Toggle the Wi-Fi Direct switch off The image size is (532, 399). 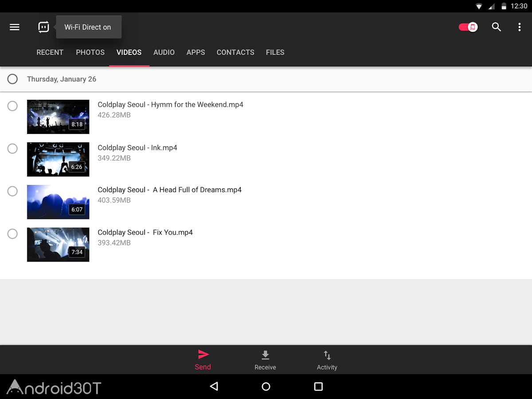pyautogui.click(x=468, y=27)
